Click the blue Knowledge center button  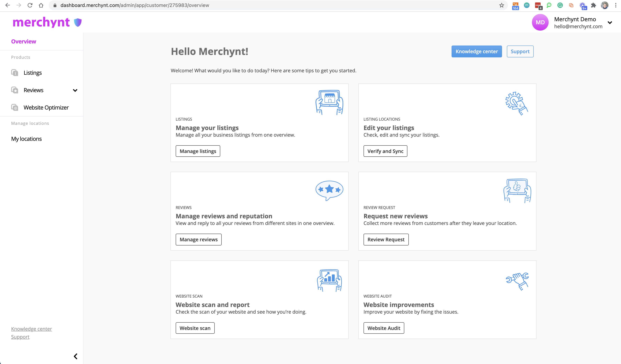coord(476,51)
